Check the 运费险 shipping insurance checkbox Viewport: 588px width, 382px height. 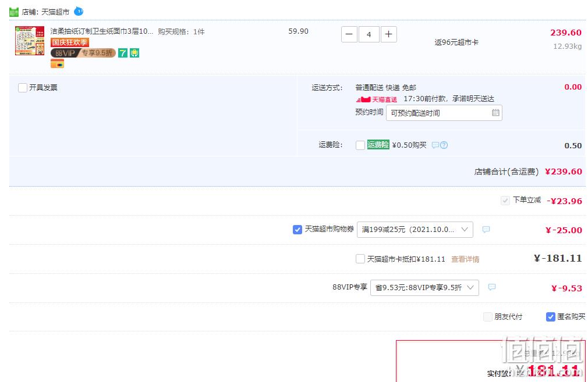point(360,145)
